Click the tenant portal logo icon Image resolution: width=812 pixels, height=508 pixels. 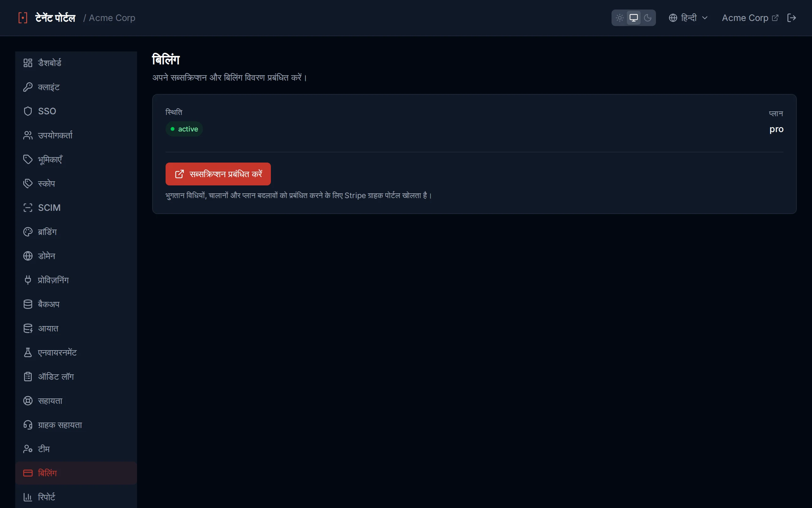(x=23, y=18)
